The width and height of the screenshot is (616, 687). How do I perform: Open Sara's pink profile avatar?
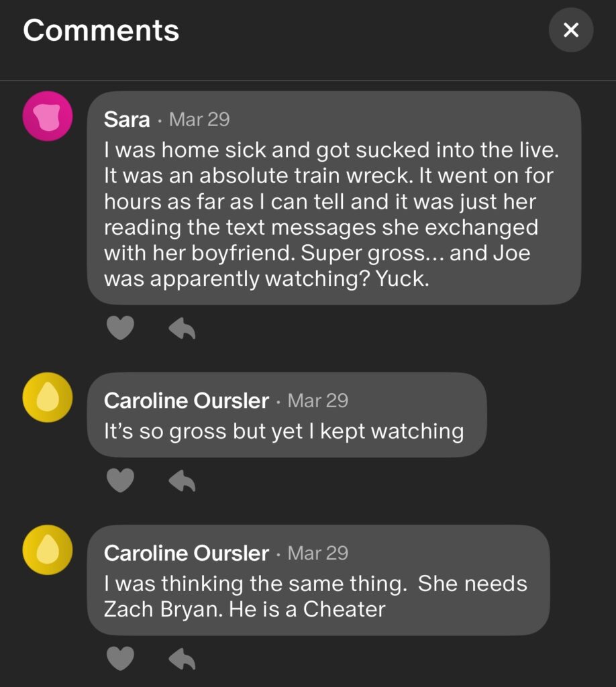[47, 116]
